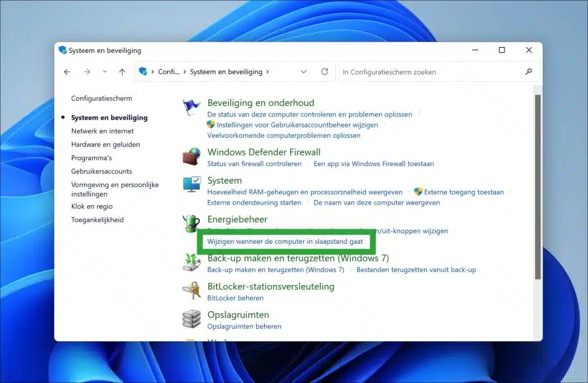Open 'Klok en regio' category
The width and height of the screenshot is (588, 383).
coord(92,207)
